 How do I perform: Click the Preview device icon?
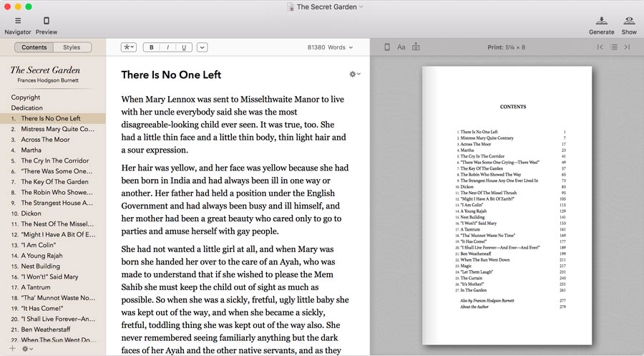pyautogui.click(x=47, y=21)
